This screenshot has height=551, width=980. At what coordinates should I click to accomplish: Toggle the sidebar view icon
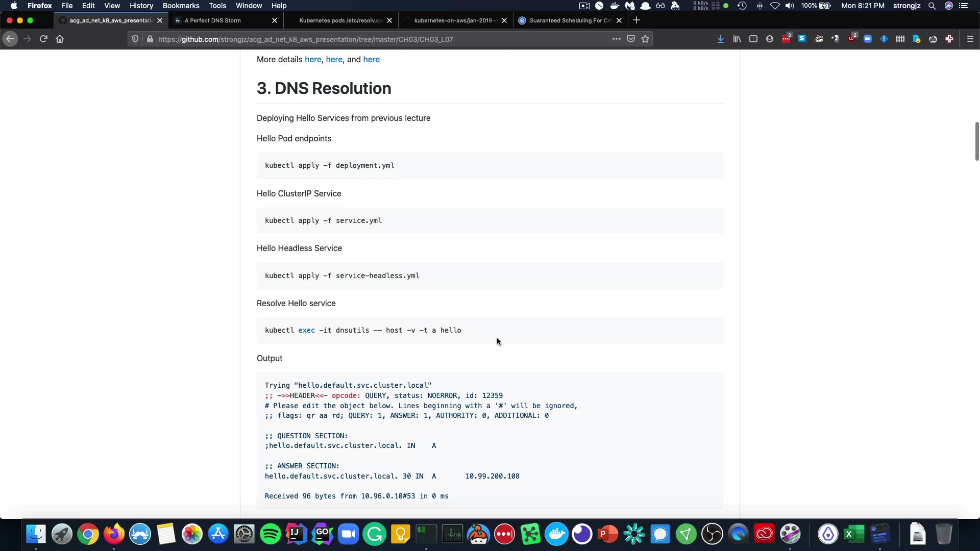tap(753, 39)
